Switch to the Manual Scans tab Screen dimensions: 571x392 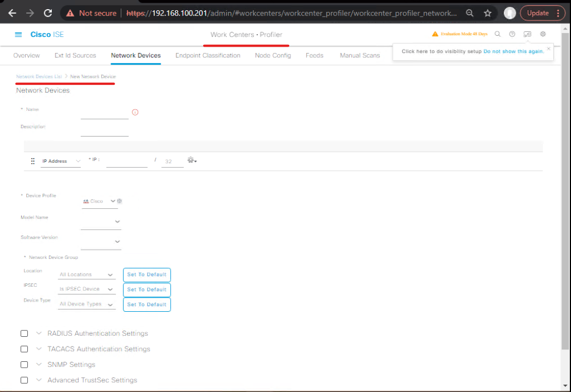pos(360,55)
